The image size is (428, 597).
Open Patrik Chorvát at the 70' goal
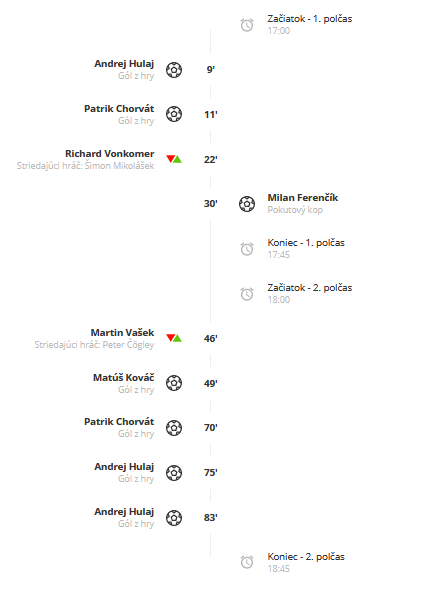(119, 421)
